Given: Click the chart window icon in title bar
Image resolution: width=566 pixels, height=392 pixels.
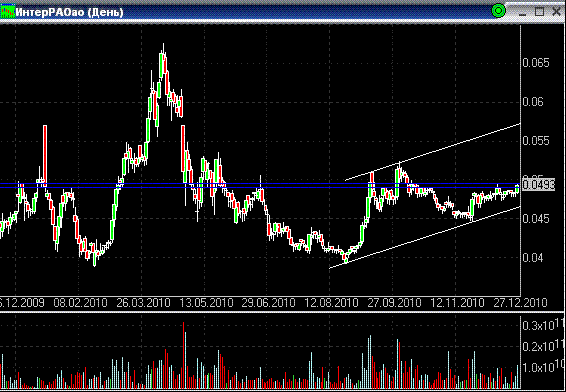Looking at the screenshot, I should coord(8,12).
